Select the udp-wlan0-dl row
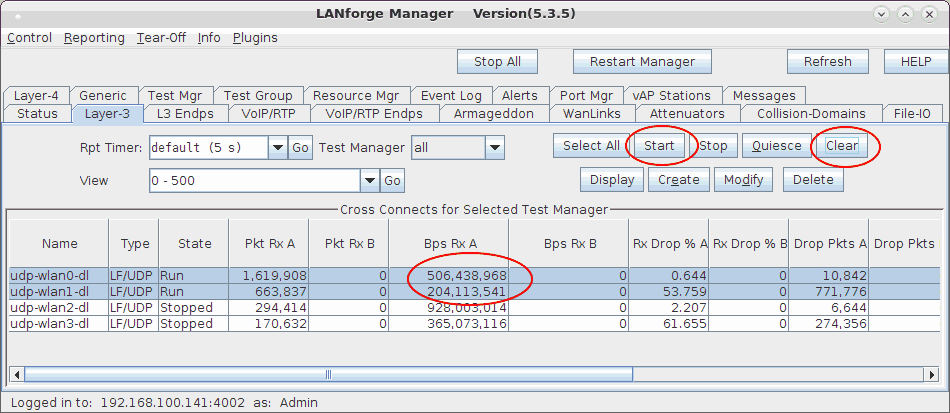This screenshot has height=413, width=950. pyautogui.click(x=476, y=276)
